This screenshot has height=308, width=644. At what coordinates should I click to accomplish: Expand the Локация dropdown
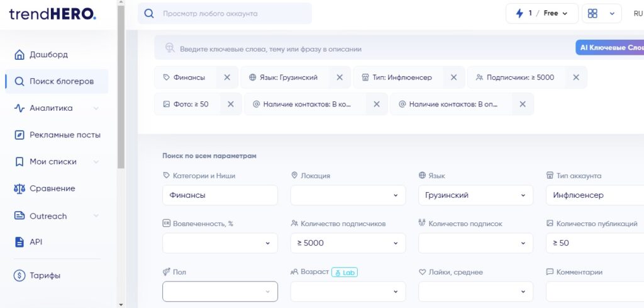(348, 195)
